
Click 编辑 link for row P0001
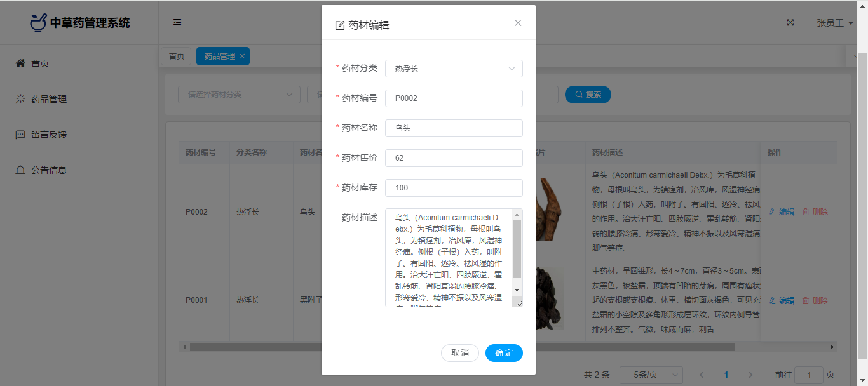[782, 300]
